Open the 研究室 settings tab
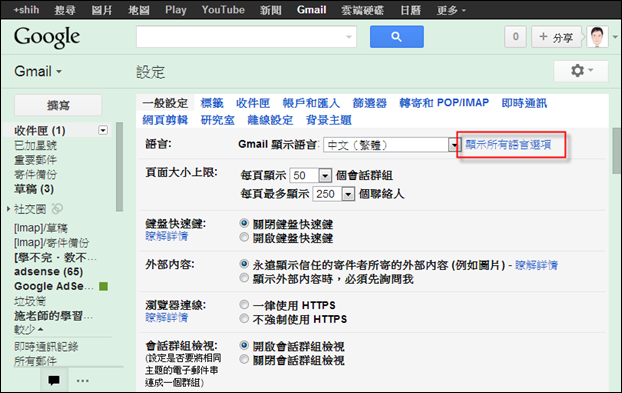The height and width of the screenshot is (393, 622). [x=218, y=120]
